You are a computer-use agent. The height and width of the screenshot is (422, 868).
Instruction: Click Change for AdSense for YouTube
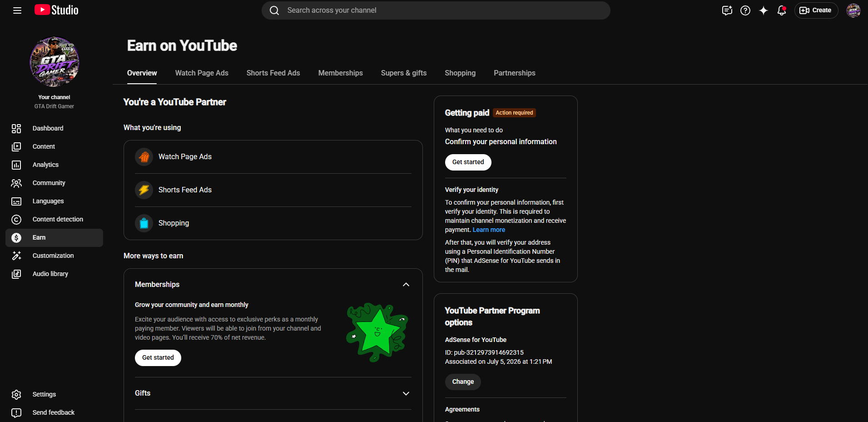click(x=463, y=382)
